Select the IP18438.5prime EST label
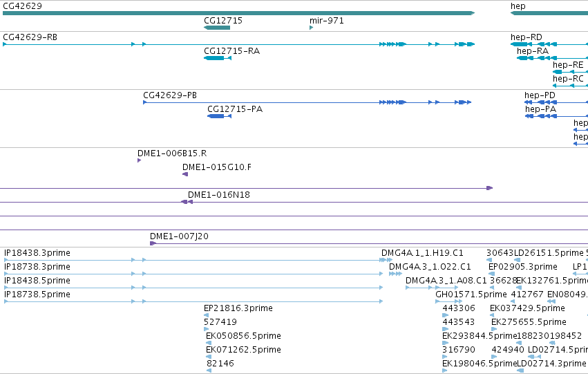The width and height of the screenshot is (588, 374). (x=37, y=281)
